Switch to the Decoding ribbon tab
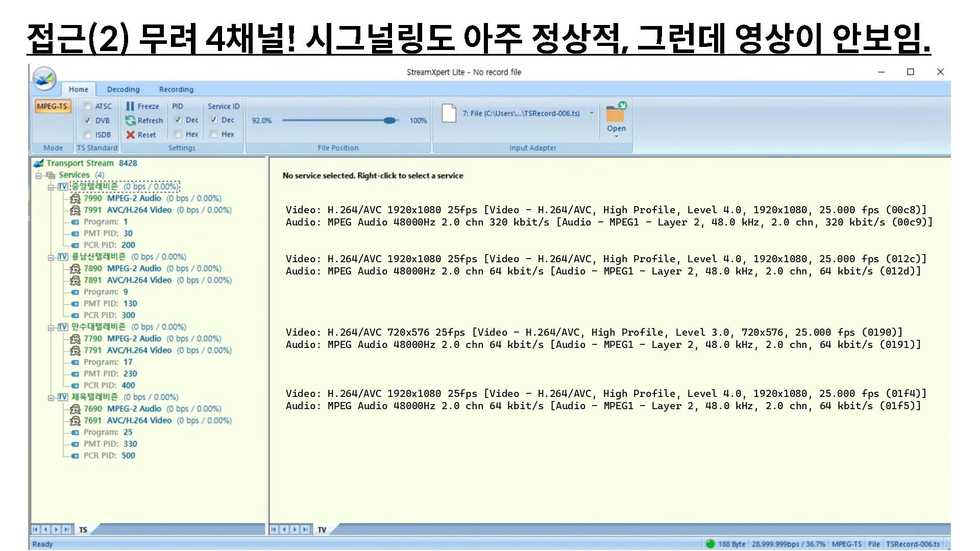The width and height of the screenshot is (980, 551). (123, 89)
